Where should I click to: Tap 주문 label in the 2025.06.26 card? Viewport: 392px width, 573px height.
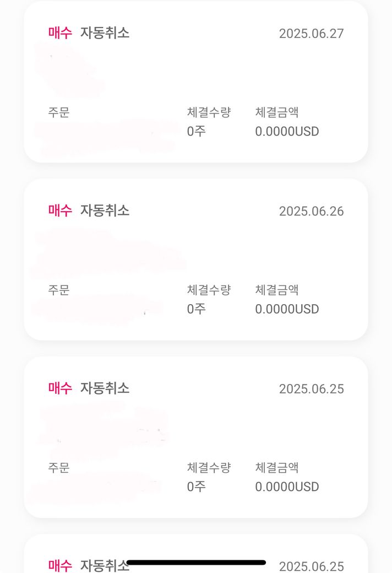[59, 290]
